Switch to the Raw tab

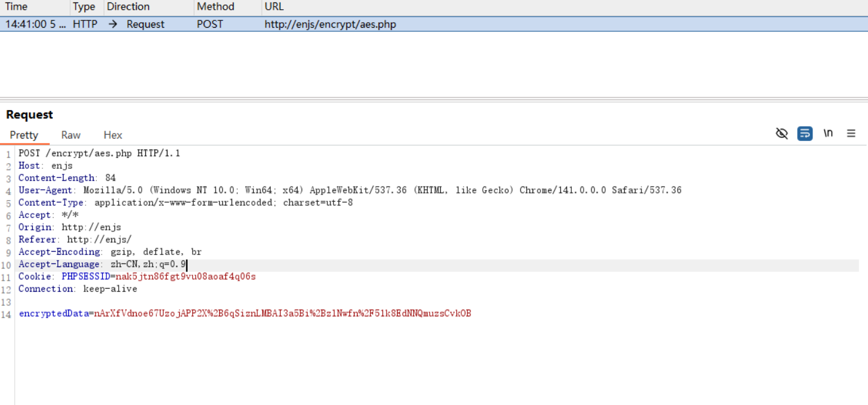(71, 135)
